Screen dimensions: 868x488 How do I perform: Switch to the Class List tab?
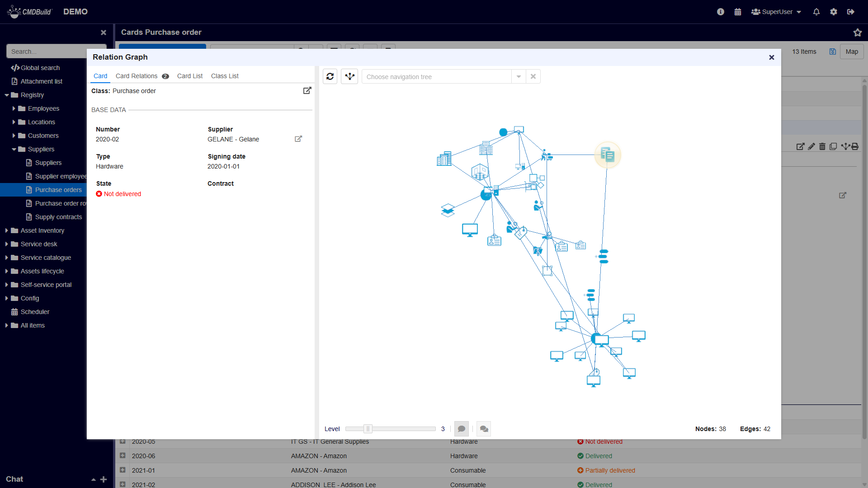[225, 76]
